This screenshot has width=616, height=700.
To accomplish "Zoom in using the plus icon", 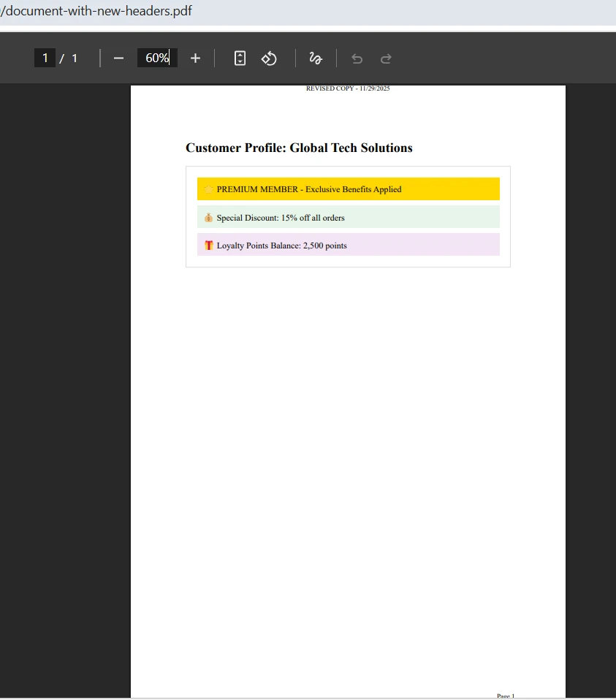I will point(195,58).
